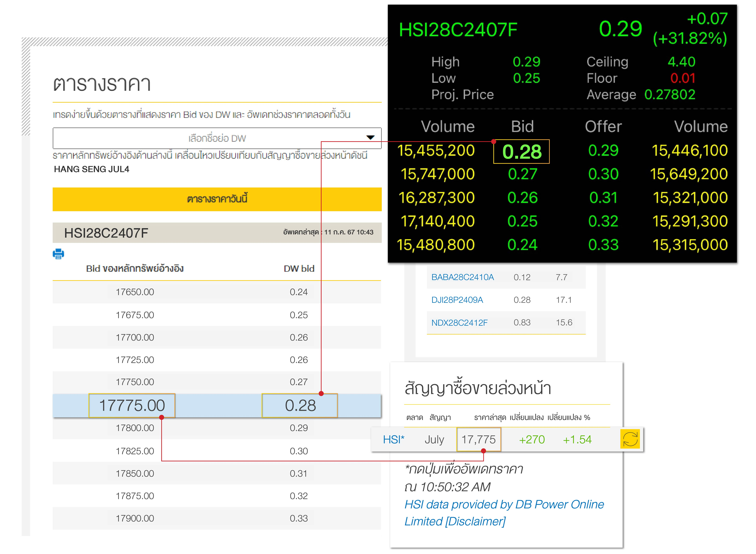Image resolution: width=756 pixels, height=554 pixels.
Task: Open the BABA28C2410A link
Action: point(462,277)
